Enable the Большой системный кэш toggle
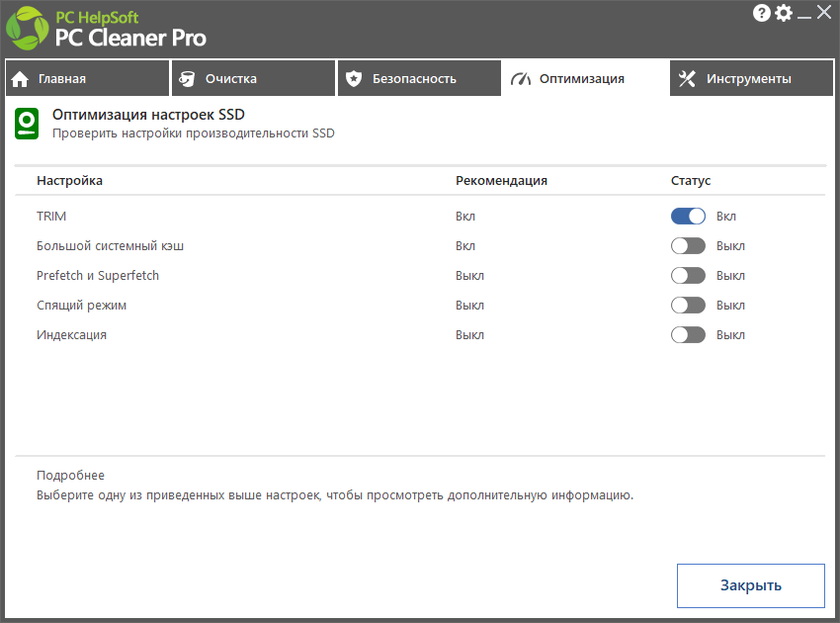This screenshot has height=623, width=840. pyautogui.click(x=688, y=246)
